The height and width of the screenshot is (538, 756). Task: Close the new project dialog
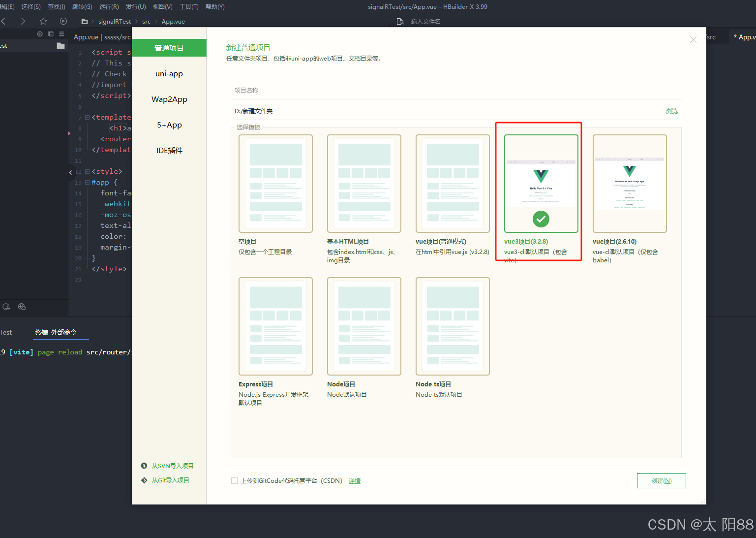693,40
